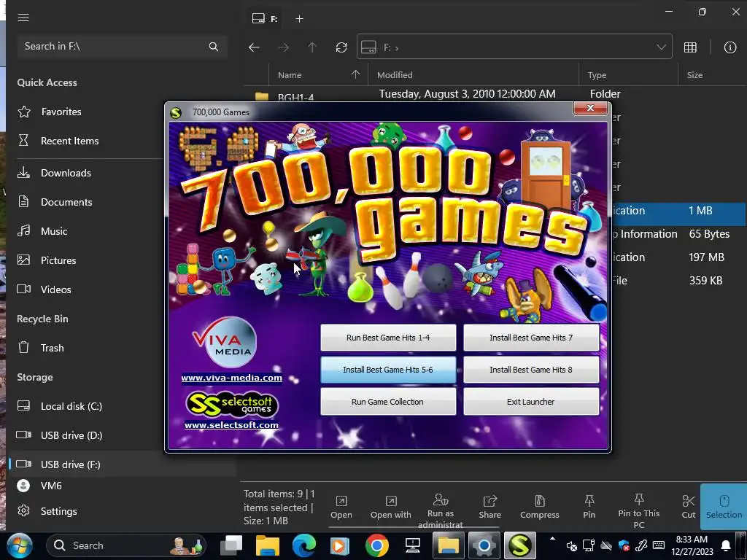Open www.viva-media.com link

[231, 378]
